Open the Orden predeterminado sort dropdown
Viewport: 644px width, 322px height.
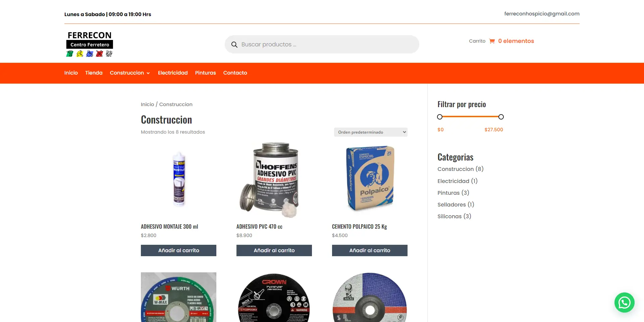tap(371, 132)
